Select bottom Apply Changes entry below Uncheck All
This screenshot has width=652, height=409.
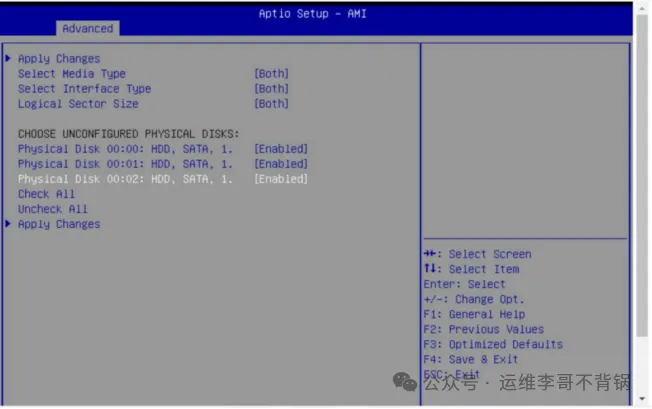pos(59,224)
